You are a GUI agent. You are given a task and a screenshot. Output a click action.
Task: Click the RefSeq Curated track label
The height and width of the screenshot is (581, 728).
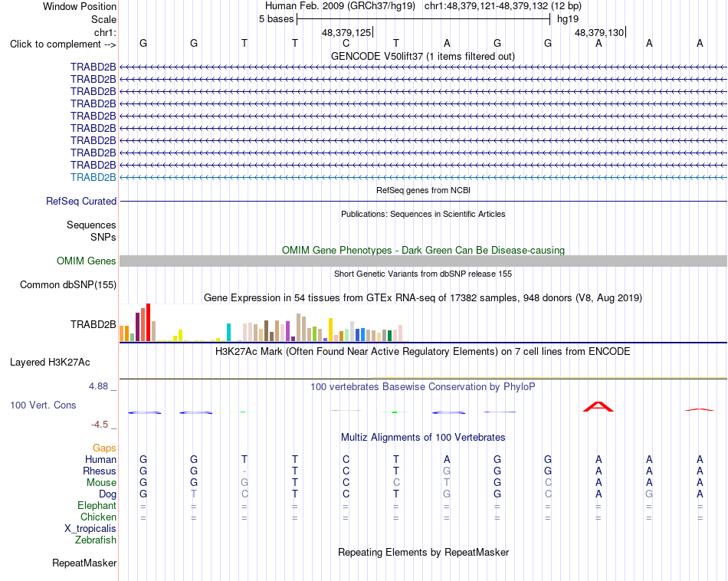point(81,201)
